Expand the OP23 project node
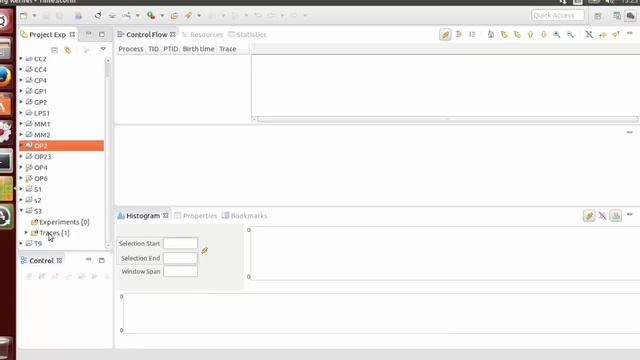The height and width of the screenshot is (360, 640). point(21,156)
